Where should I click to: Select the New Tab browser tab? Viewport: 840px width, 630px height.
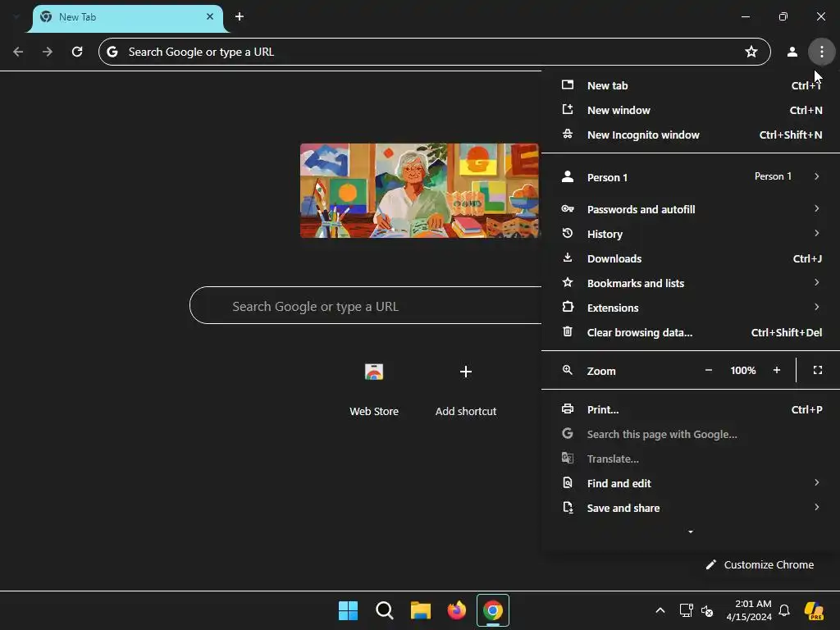[127, 18]
